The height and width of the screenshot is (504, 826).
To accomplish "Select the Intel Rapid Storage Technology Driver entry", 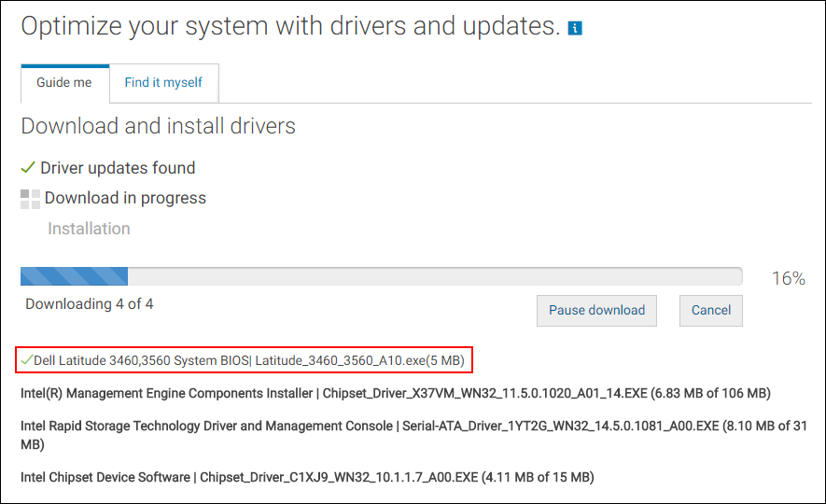I will [413, 435].
